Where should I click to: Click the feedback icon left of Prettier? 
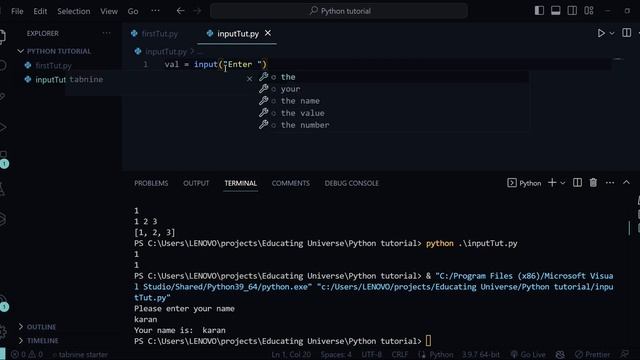[560, 355]
